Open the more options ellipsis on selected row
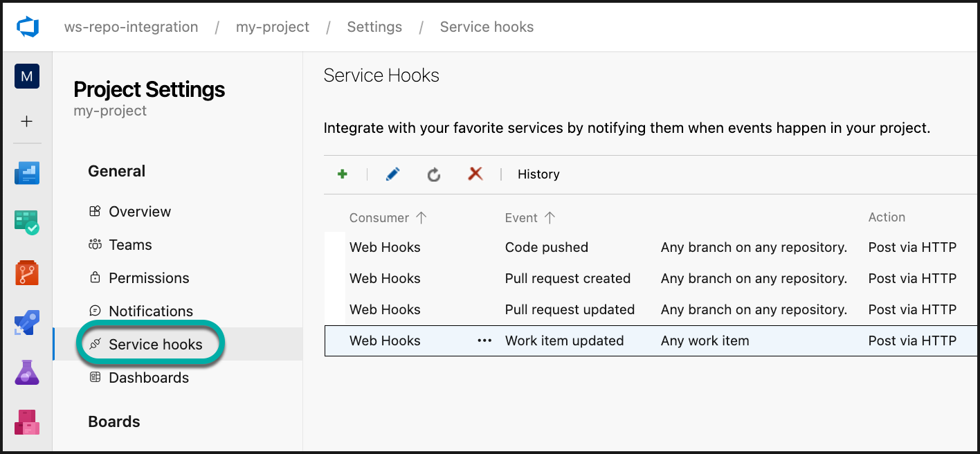The height and width of the screenshot is (454, 980). (x=484, y=340)
